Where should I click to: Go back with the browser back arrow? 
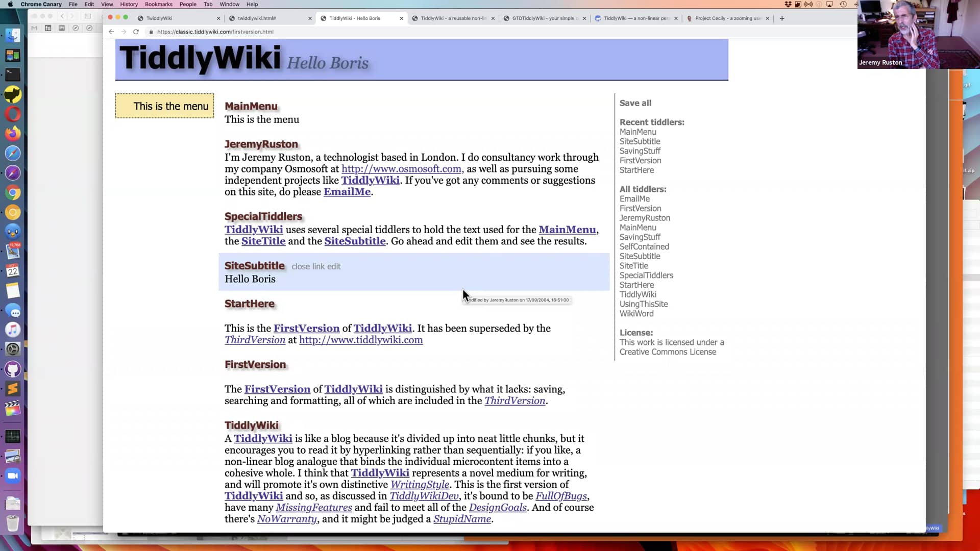pyautogui.click(x=111, y=32)
